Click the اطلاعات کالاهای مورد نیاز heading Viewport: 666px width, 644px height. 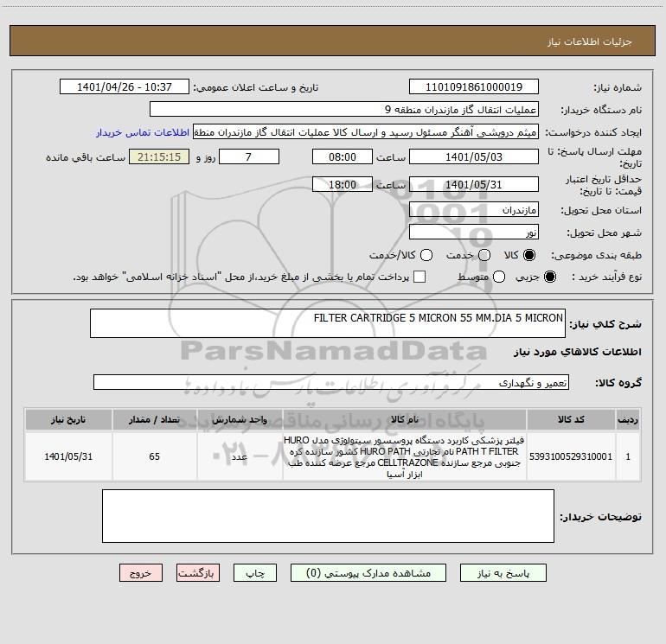coord(577,352)
